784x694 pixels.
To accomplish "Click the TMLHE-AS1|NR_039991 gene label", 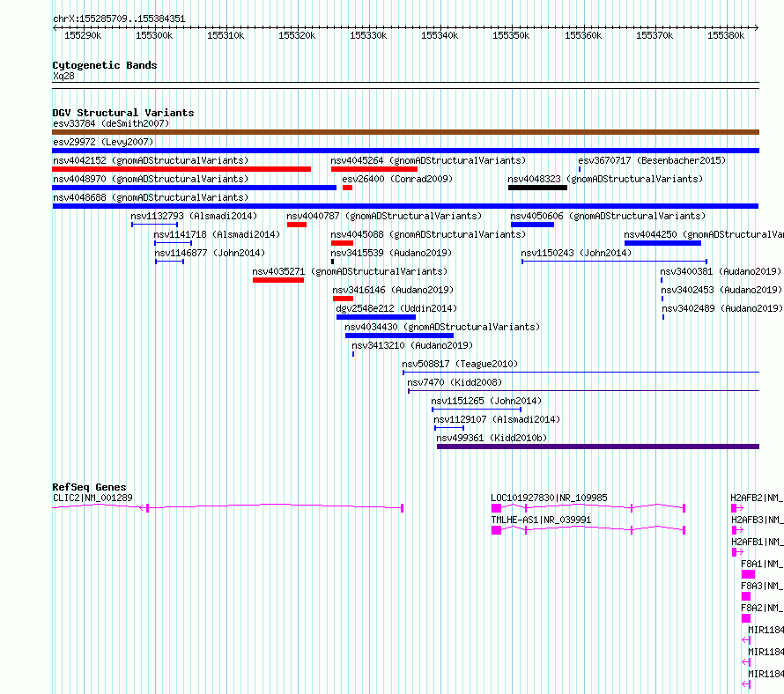I will tap(541, 520).
